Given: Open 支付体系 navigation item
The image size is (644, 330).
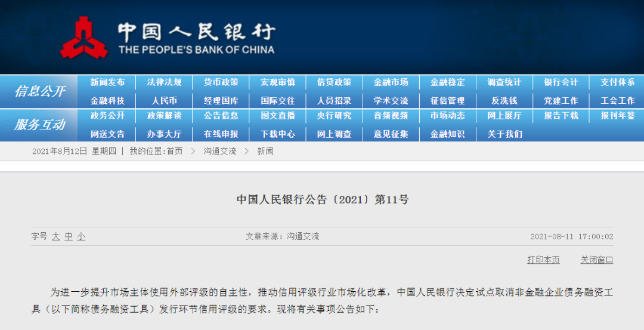Looking at the screenshot, I should coord(618,82).
